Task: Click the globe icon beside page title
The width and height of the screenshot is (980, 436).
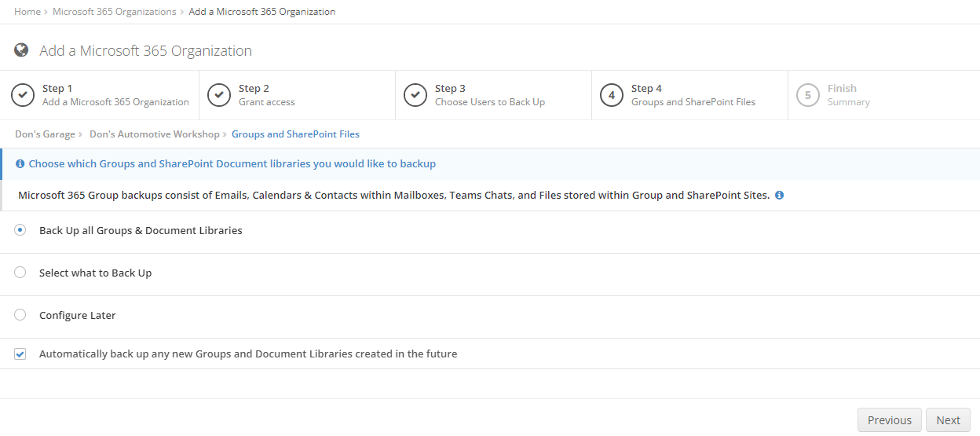Action: [21, 50]
